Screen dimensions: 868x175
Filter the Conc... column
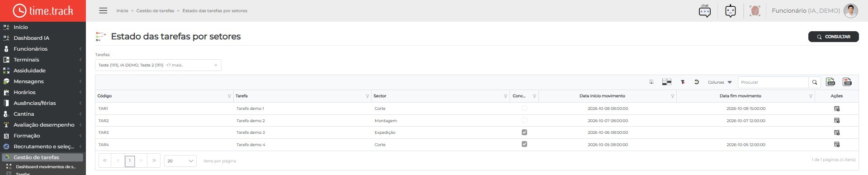coord(534,96)
